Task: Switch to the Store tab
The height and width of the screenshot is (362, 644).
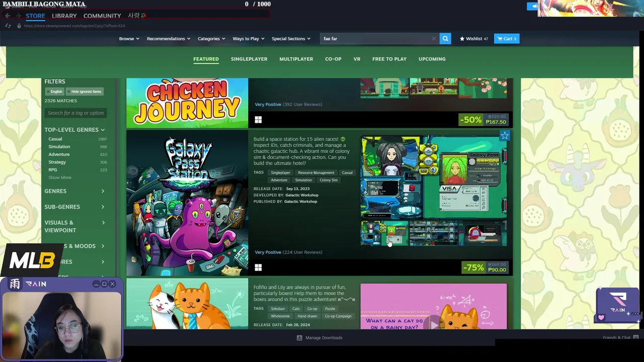Action: [35, 16]
